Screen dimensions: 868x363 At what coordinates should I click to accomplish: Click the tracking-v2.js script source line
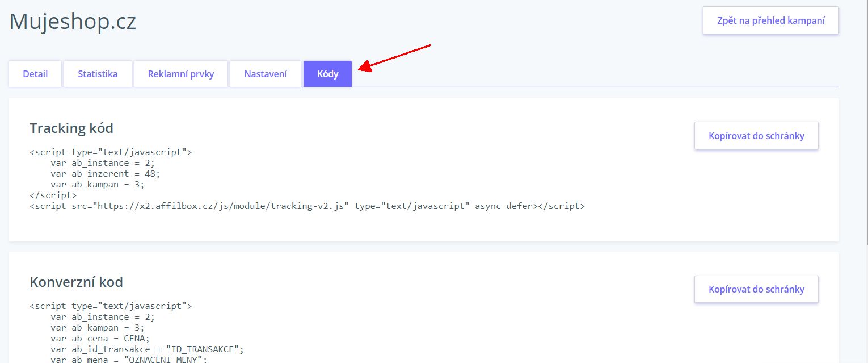(x=306, y=206)
